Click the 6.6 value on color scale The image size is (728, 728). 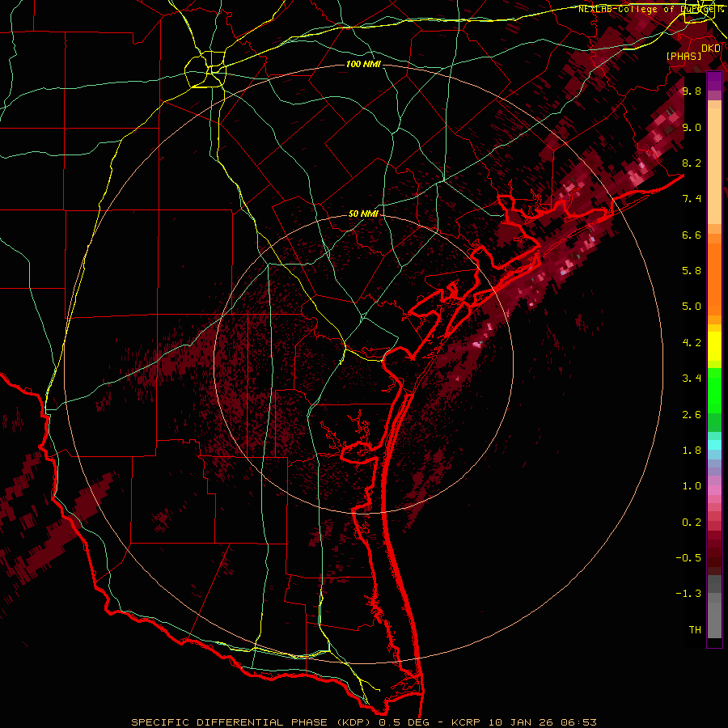[692, 235]
